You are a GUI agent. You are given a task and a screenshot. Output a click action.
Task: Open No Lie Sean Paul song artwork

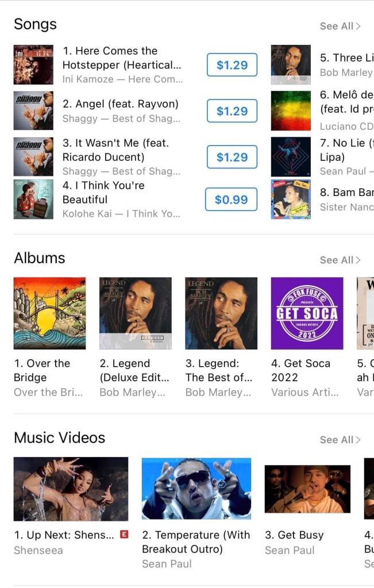[291, 157]
